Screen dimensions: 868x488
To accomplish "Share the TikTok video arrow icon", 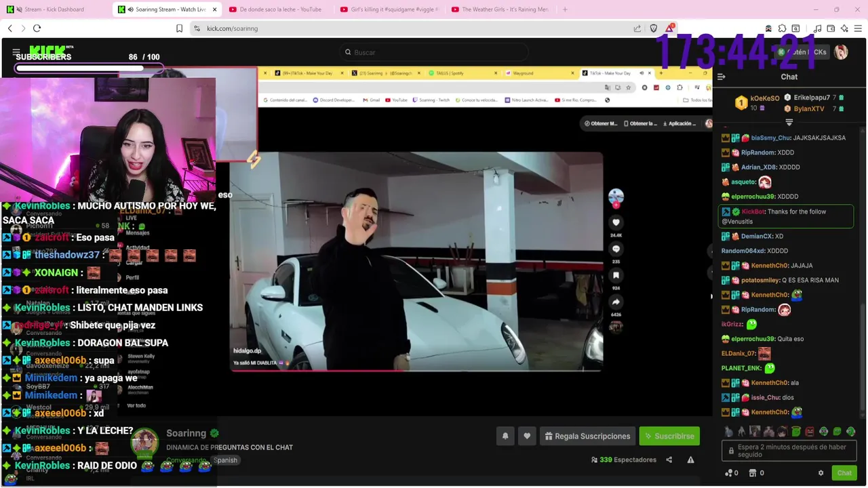I will [616, 302].
